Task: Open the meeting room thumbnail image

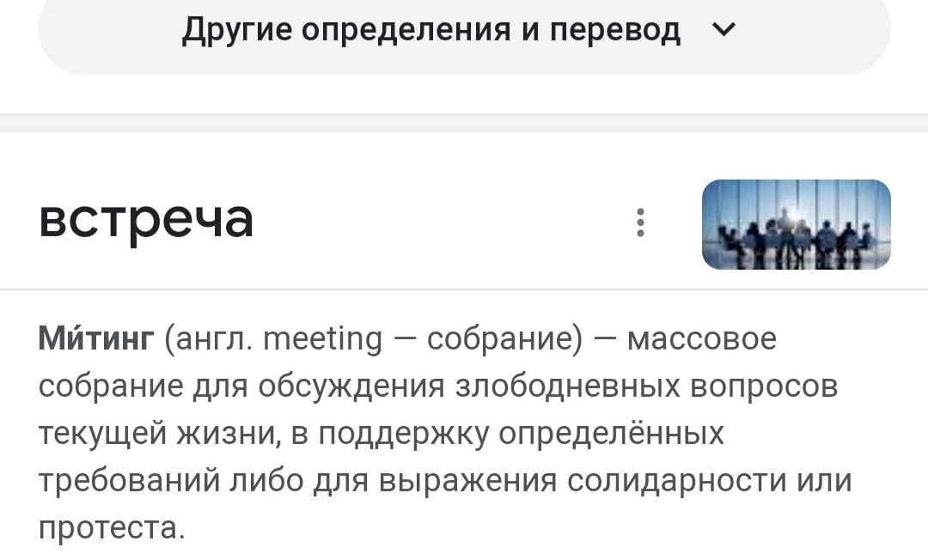Action: (x=796, y=224)
